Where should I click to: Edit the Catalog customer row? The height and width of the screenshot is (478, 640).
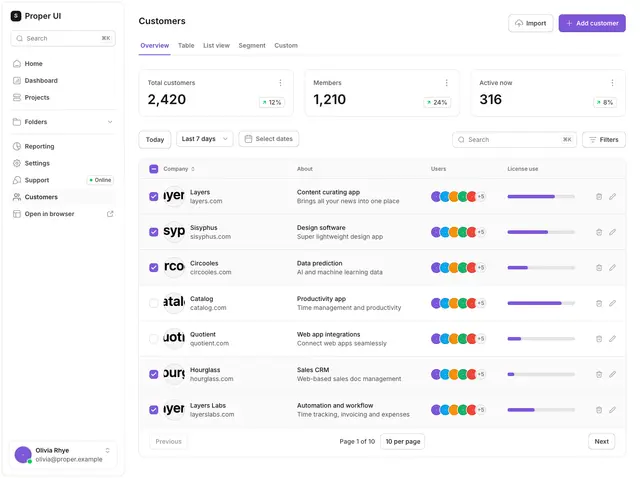612,303
